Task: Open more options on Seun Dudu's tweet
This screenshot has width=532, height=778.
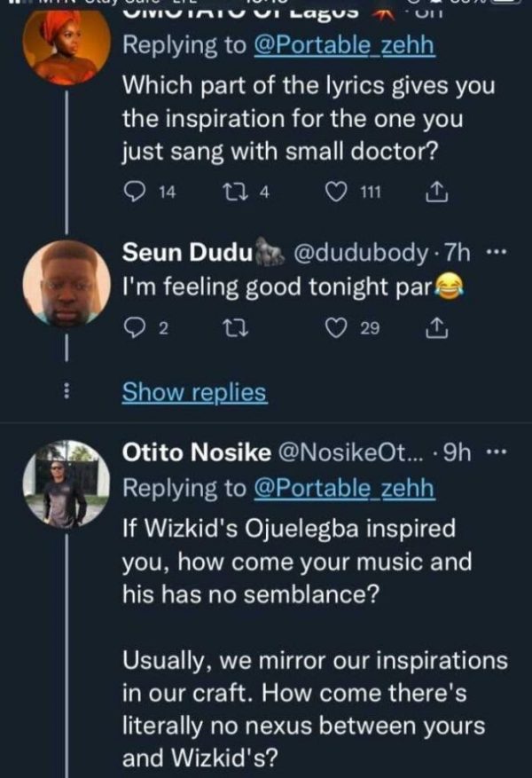Action: pos(497,252)
